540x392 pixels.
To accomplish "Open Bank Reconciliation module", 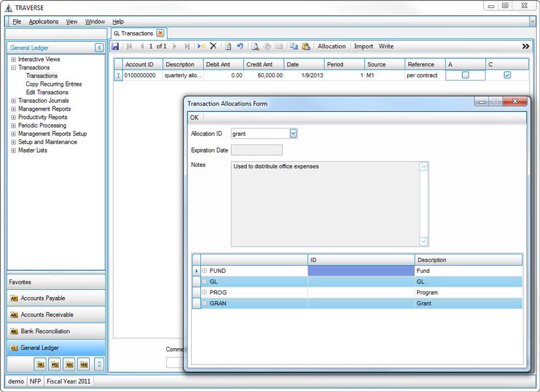I will point(56,331).
